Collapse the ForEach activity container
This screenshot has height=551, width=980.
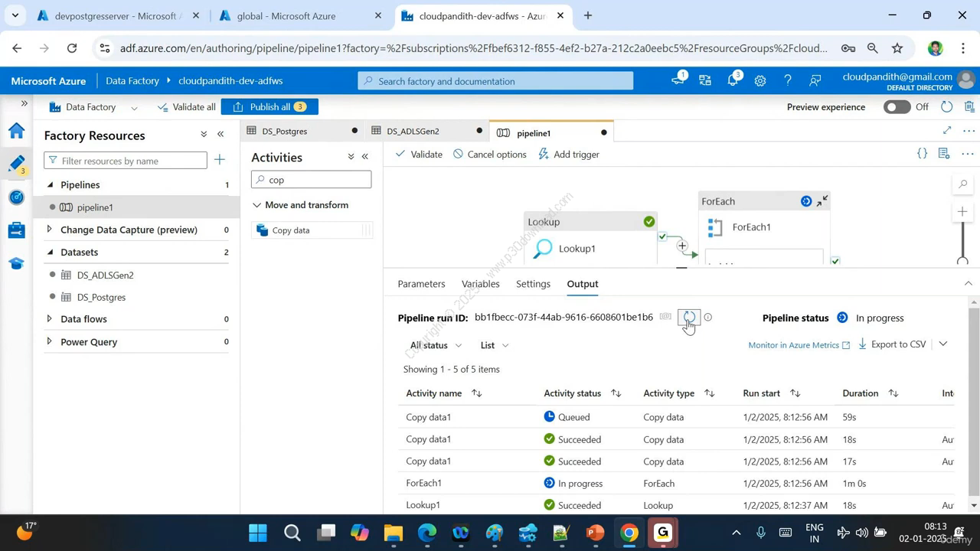[822, 201]
